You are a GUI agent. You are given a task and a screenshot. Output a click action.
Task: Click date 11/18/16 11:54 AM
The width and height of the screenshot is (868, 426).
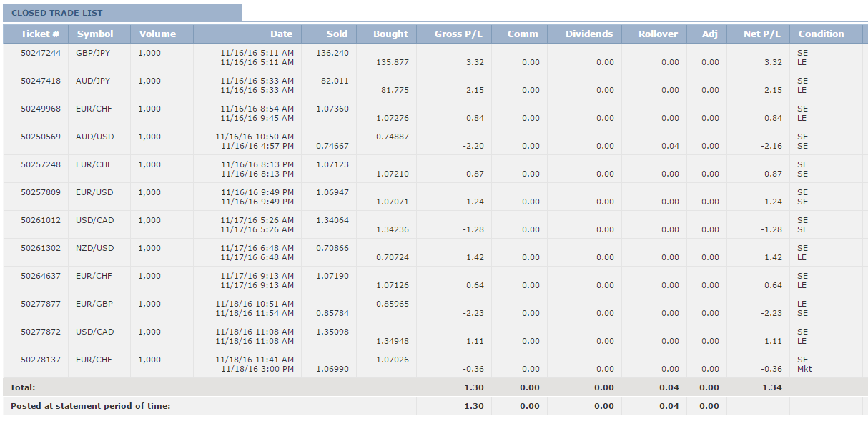point(254,313)
